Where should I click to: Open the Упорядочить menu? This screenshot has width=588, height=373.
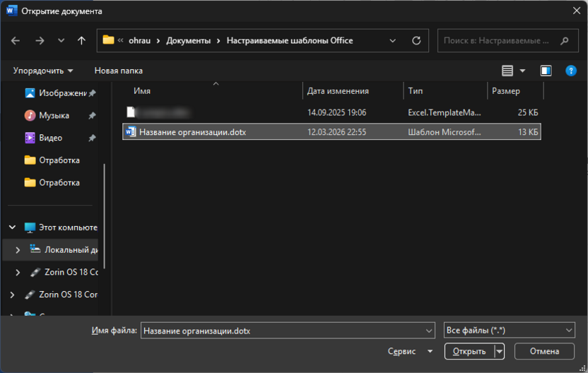coord(43,71)
